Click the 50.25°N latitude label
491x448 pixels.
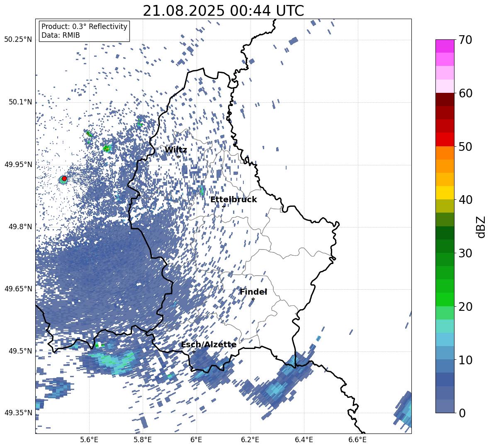18,40
